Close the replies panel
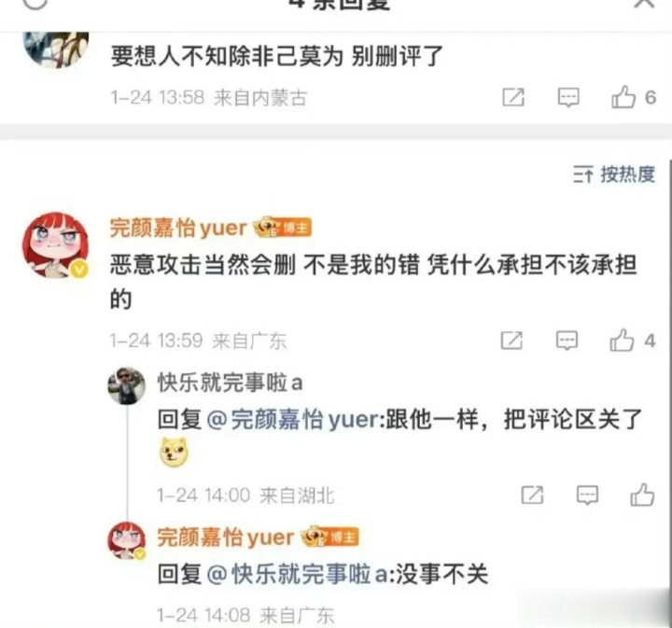 pos(645,4)
